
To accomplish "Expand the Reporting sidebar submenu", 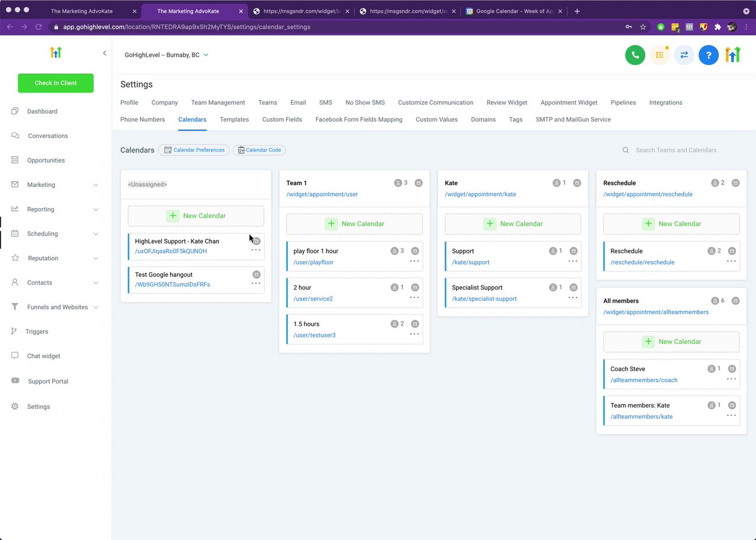I will [x=96, y=209].
